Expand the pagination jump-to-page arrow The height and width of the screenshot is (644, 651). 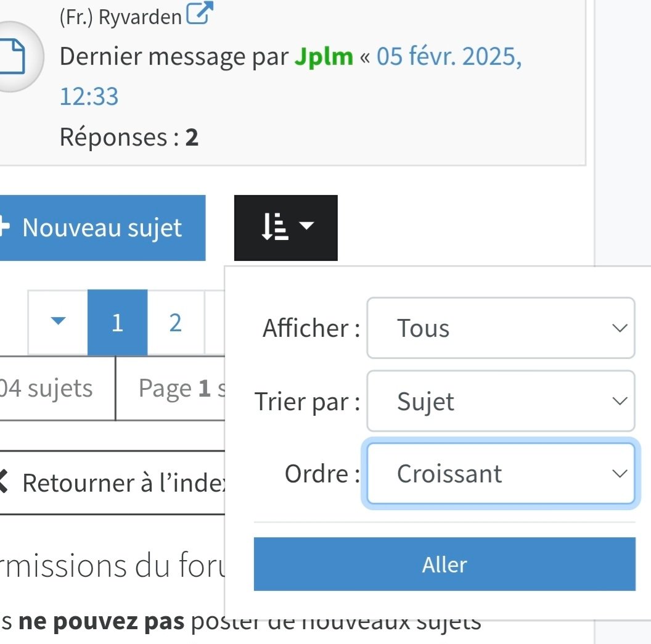click(x=58, y=322)
